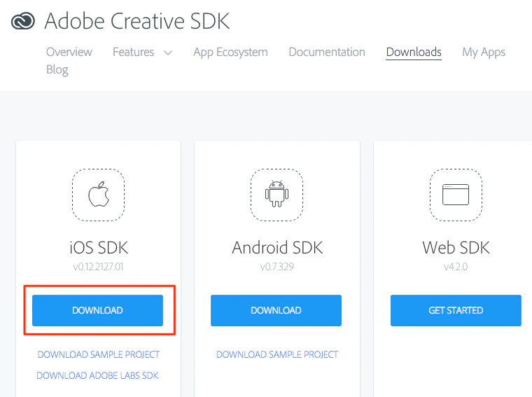Click the Adobe Creative Cloud logo icon
This screenshot has width=532, height=397.
pos(22,21)
